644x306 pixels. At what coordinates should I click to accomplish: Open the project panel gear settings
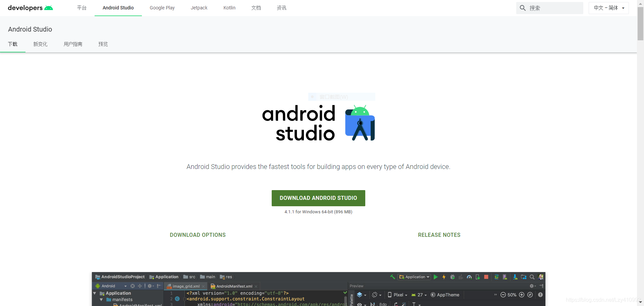click(x=150, y=286)
